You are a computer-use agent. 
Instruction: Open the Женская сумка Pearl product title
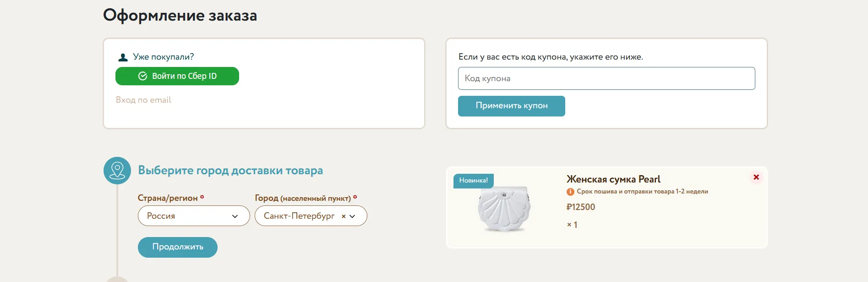coord(613,179)
